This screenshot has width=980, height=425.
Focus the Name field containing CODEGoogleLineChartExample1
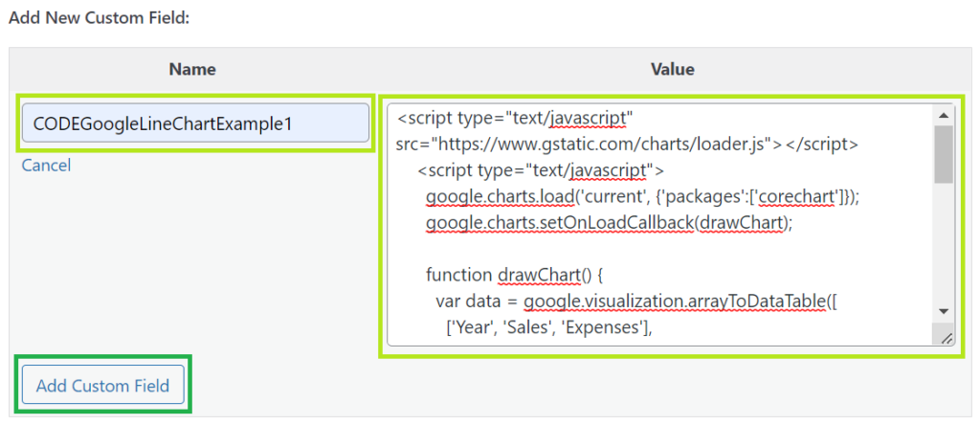pyautogui.click(x=195, y=123)
